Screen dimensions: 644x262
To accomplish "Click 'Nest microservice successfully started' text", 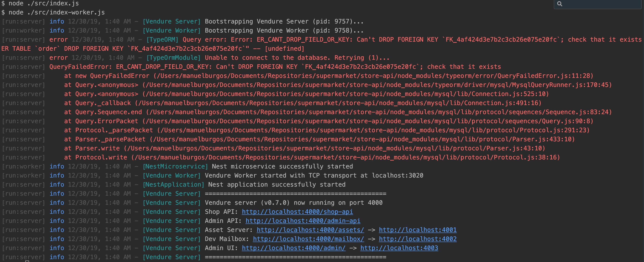I will 282,166.
